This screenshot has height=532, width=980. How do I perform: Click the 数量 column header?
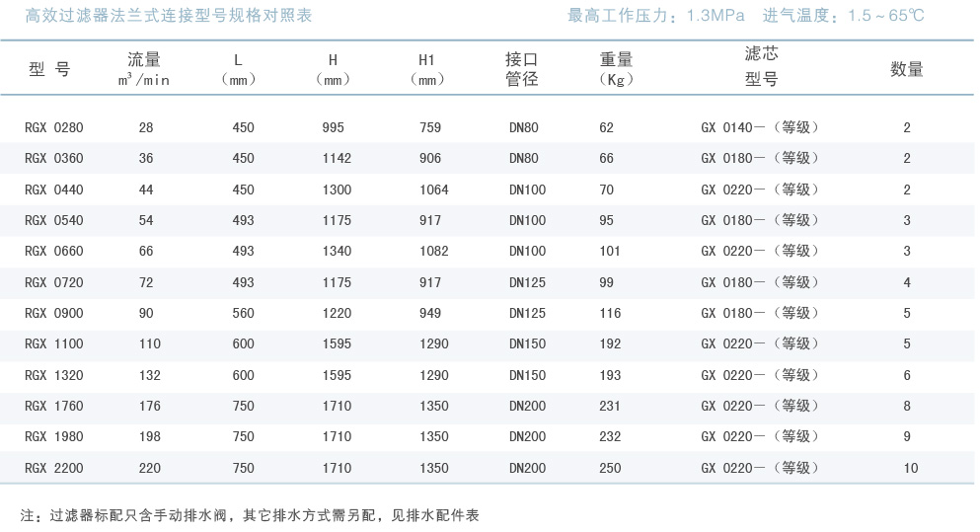point(907,69)
